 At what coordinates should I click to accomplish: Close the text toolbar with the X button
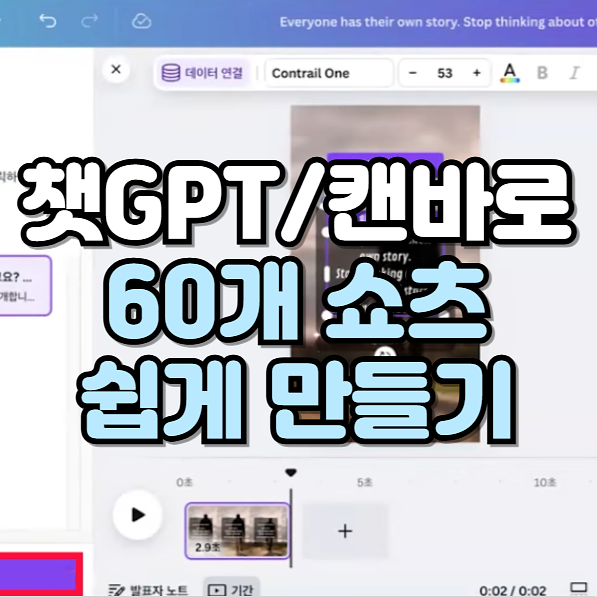[x=116, y=69]
